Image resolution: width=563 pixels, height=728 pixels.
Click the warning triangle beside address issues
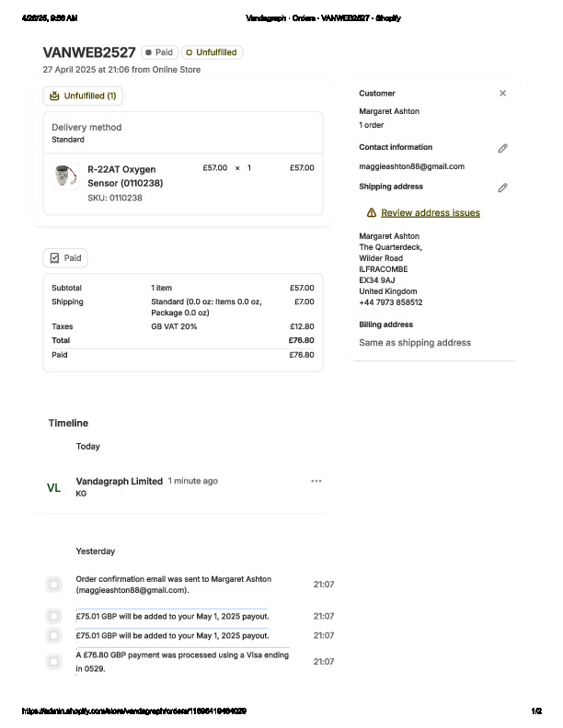pyautogui.click(x=372, y=212)
